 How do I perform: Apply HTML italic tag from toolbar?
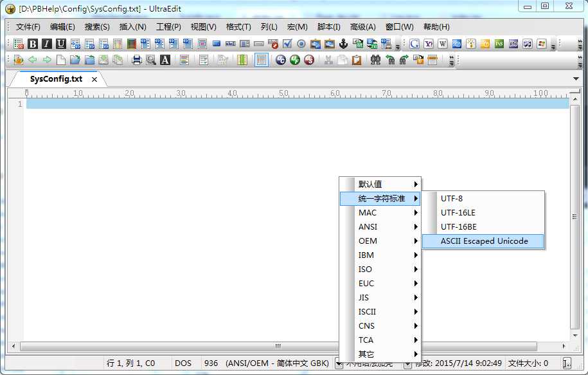pyautogui.click(x=46, y=44)
